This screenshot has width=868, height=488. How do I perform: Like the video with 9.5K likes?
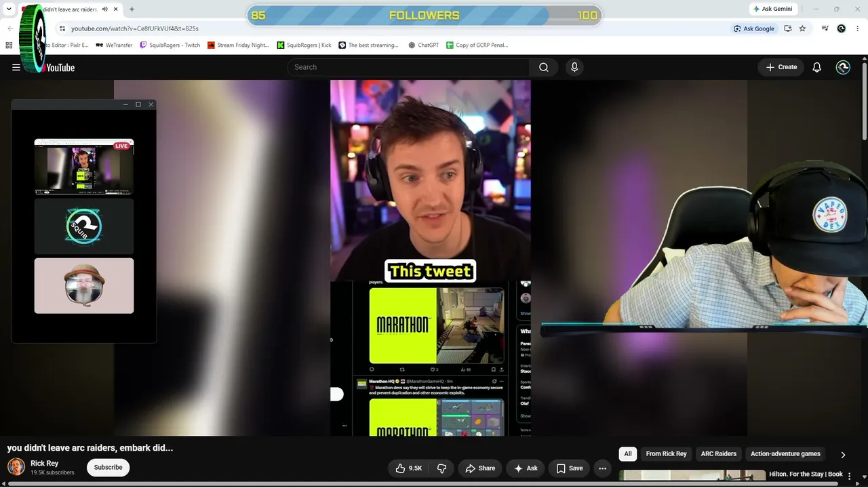(409, 468)
